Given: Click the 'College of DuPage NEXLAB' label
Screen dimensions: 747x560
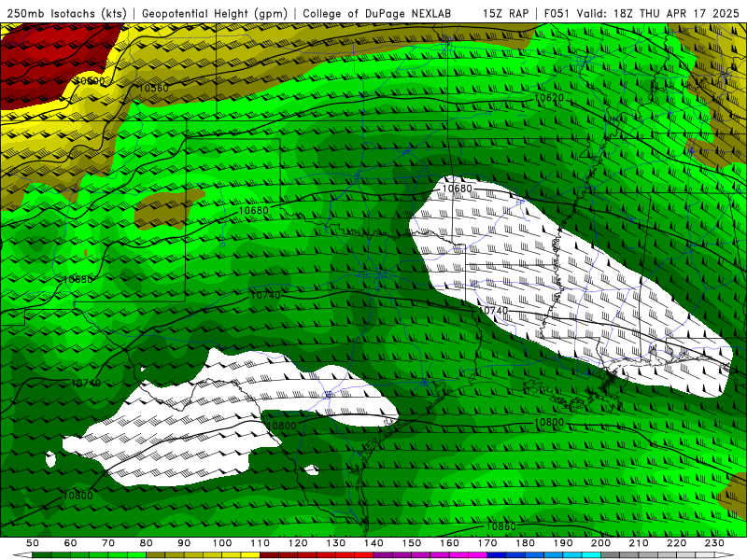Looking at the screenshot, I should [x=376, y=13].
